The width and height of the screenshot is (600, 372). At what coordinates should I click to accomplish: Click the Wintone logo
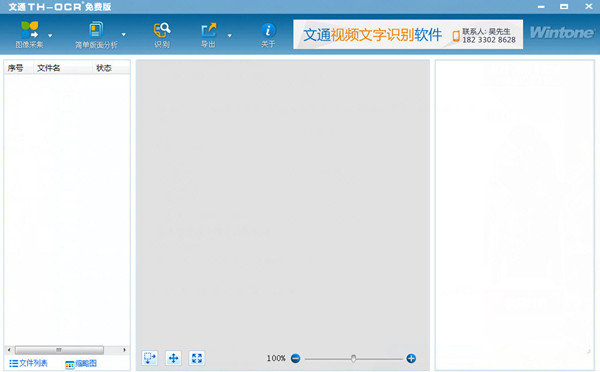[562, 33]
